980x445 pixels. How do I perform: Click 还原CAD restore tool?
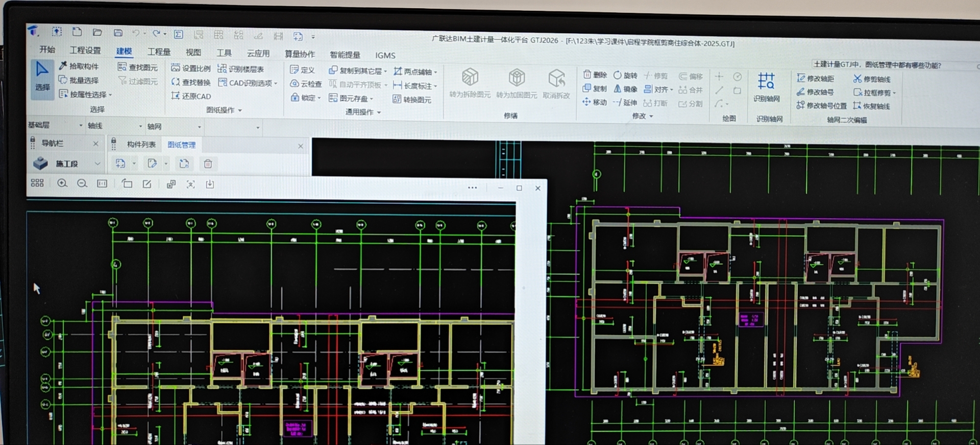pyautogui.click(x=191, y=96)
